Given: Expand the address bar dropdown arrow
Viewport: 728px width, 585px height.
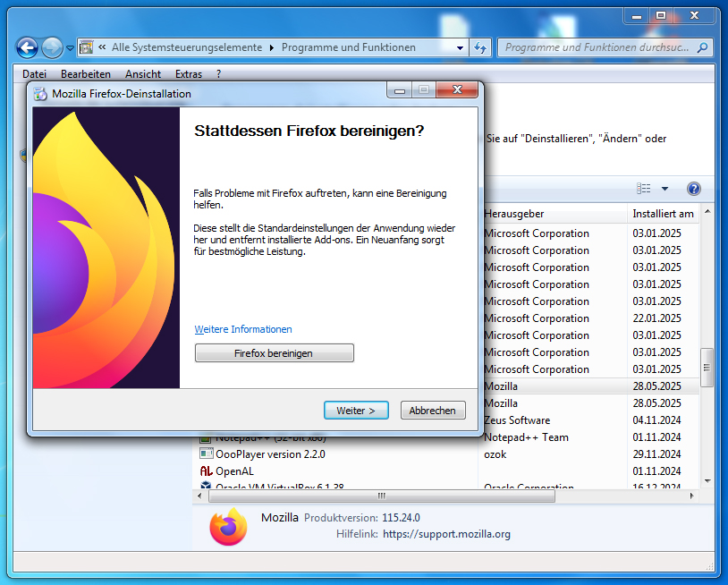Looking at the screenshot, I should [x=460, y=48].
